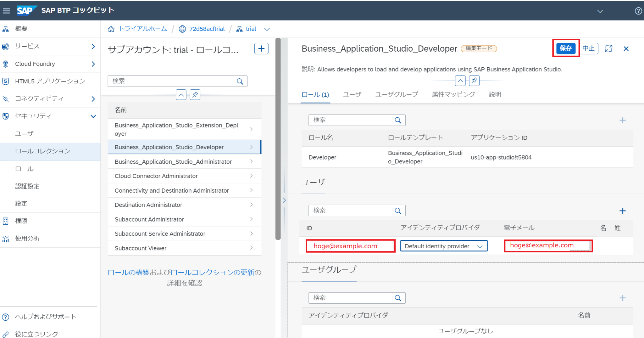Collapse the セキュリティ sidebar section

pyautogui.click(x=93, y=116)
